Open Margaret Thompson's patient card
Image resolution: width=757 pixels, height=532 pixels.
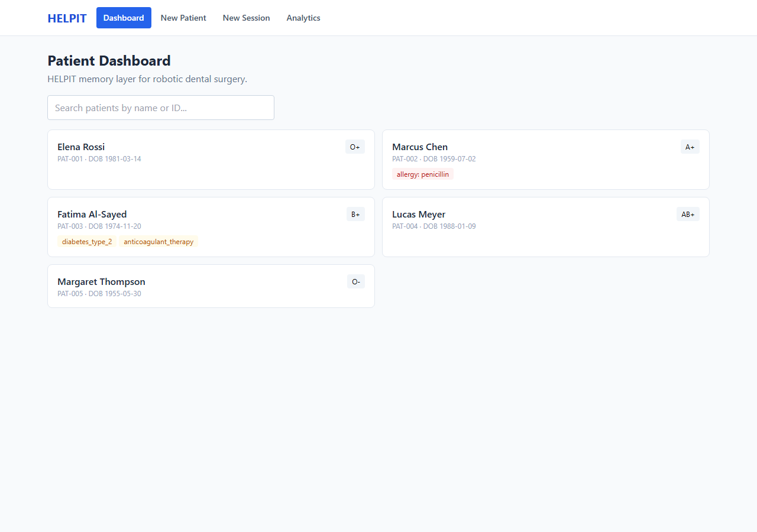[x=211, y=286]
